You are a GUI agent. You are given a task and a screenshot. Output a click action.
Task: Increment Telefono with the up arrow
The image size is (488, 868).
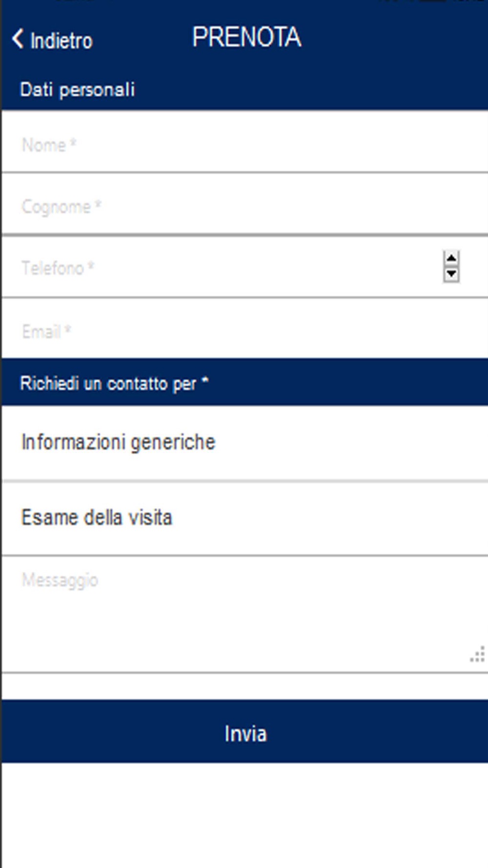(x=451, y=258)
